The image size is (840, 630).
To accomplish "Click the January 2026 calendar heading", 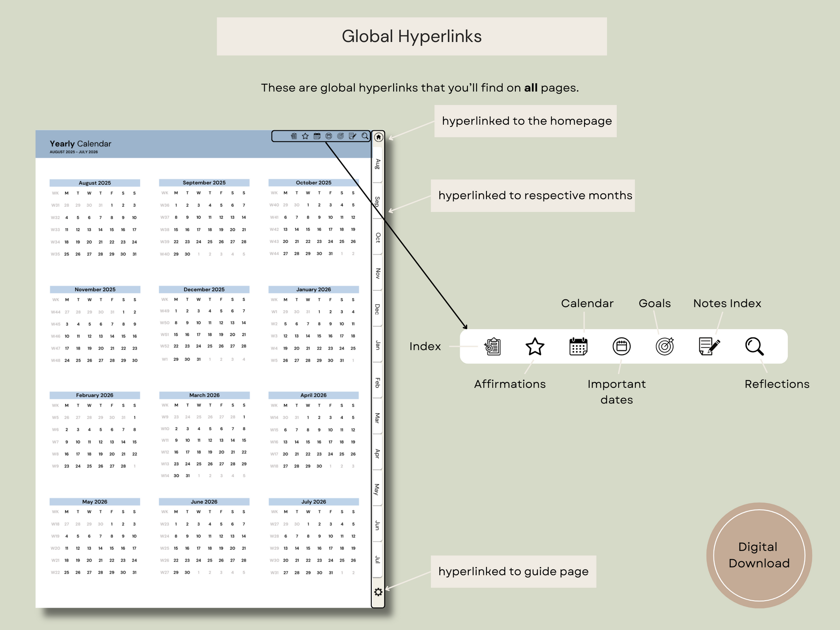I will click(x=313, y=290).
